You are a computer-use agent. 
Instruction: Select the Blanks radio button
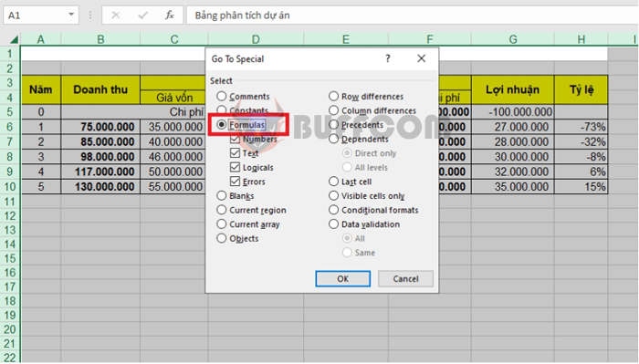pos(221,196)
